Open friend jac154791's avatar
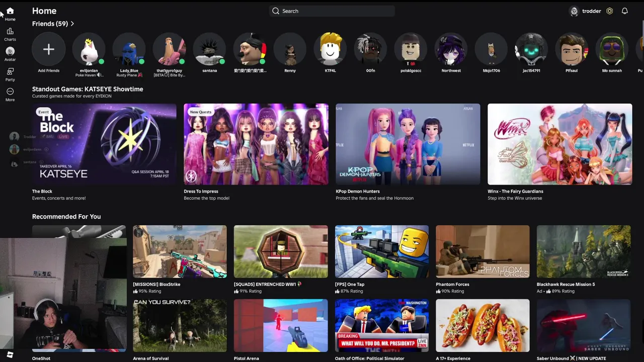 [x=532, y=49]
